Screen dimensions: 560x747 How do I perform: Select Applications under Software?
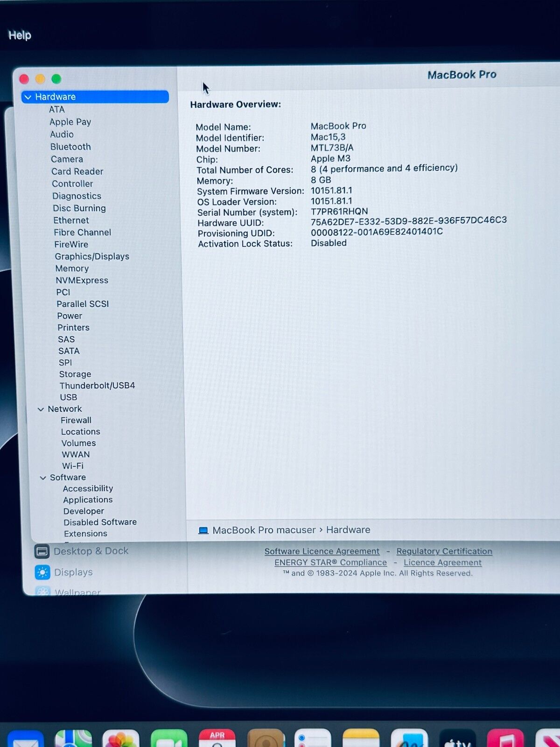point(88,500)
